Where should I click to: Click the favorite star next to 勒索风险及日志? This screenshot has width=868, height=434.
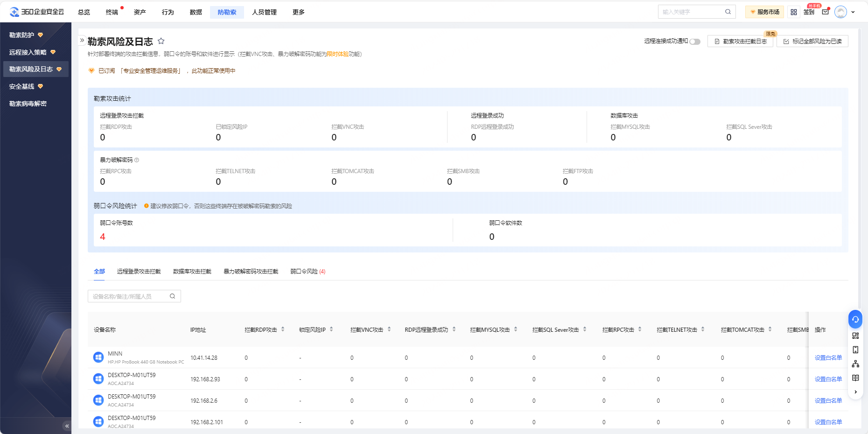click(x=161, y=41)
